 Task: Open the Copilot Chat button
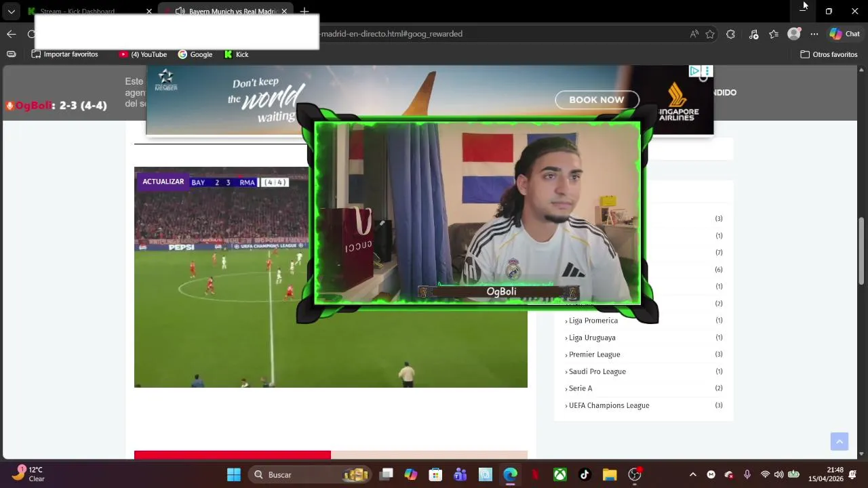click(x=844, y=34)
